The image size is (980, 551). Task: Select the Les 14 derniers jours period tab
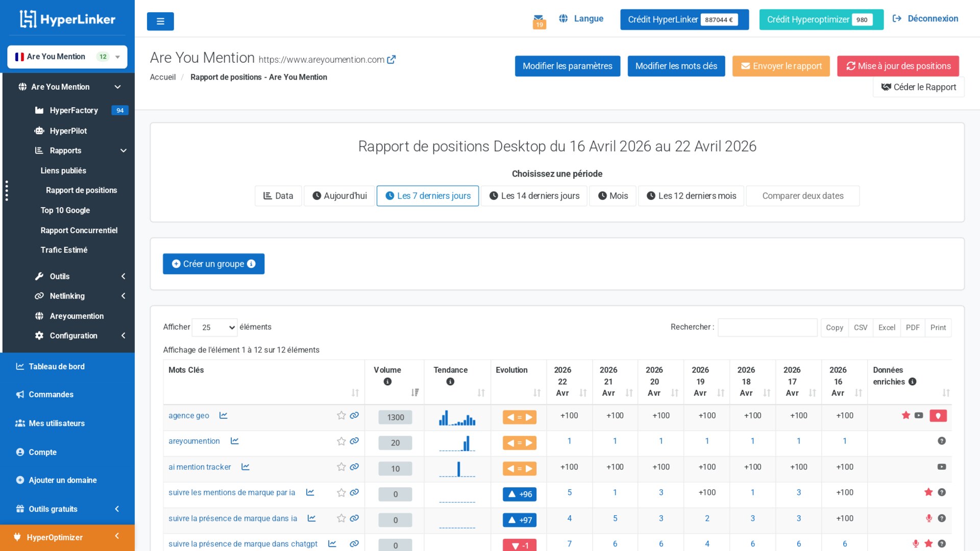[x=534, y=195]
